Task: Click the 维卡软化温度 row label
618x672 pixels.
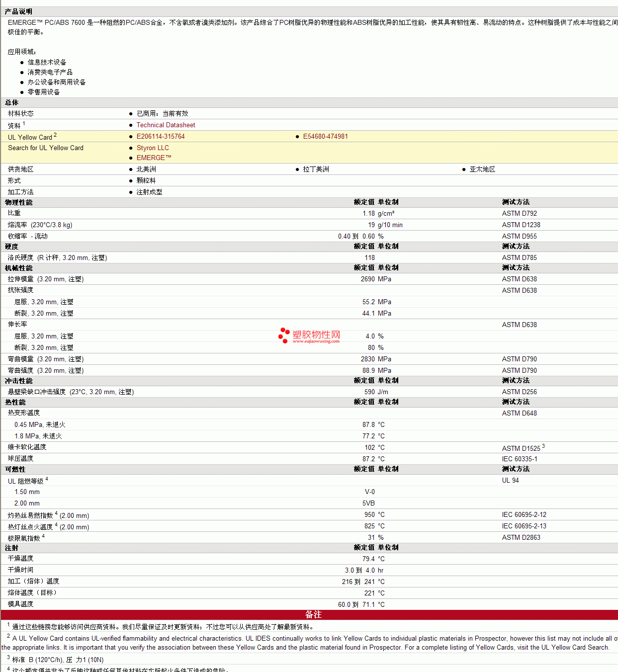Action: 27,447
